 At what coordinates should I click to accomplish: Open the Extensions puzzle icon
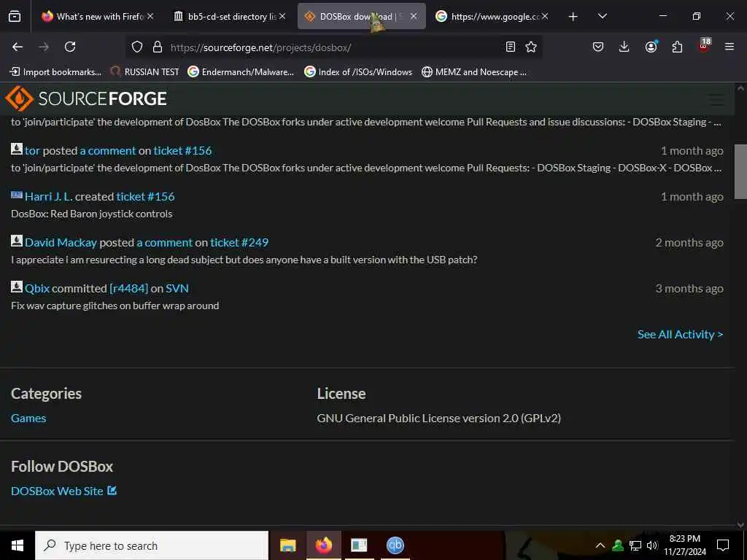click(x=677, y=47)
